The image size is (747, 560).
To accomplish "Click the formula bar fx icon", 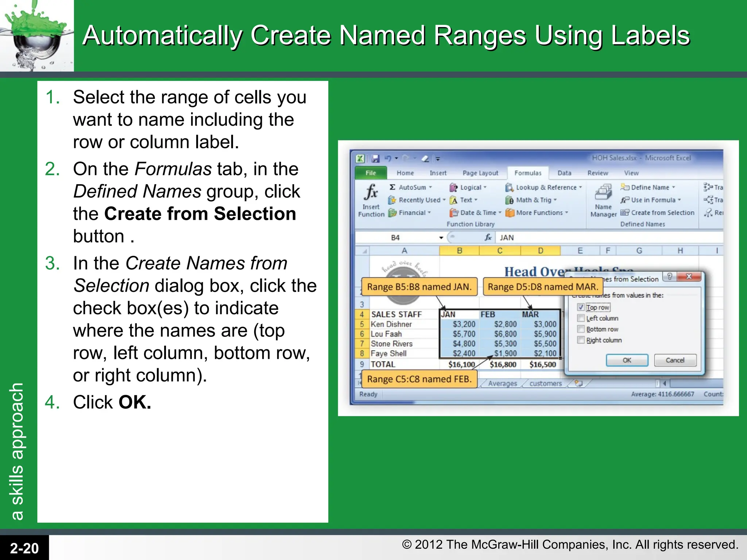I will click(x=488, y=238).
